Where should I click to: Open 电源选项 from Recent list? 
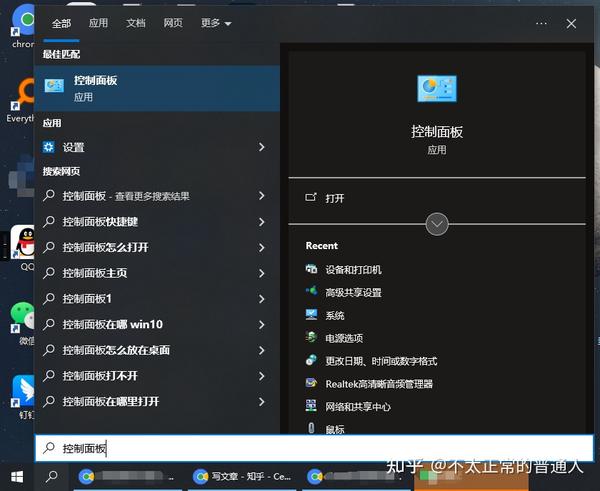pos(344,338)
